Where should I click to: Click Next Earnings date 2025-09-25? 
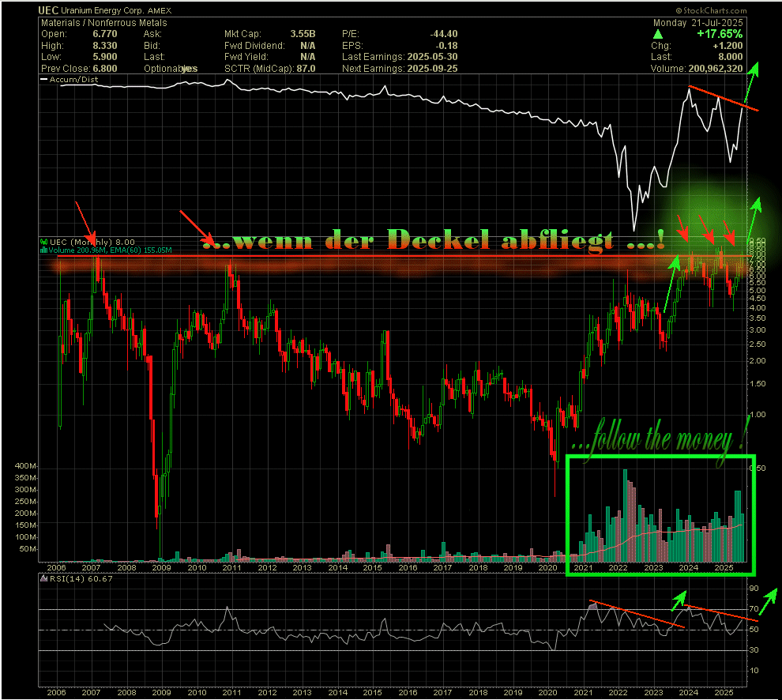click(432, 69)
